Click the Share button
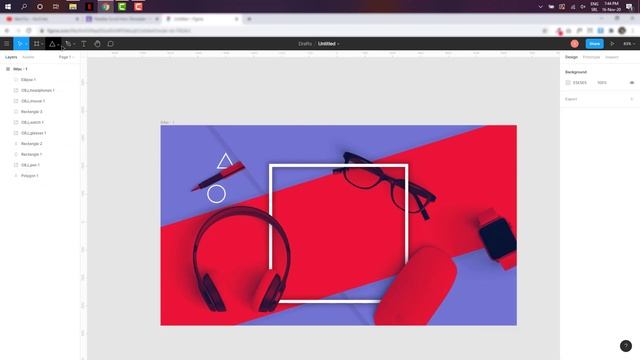This screenshot has width=640, height=360. pos(594,44)
